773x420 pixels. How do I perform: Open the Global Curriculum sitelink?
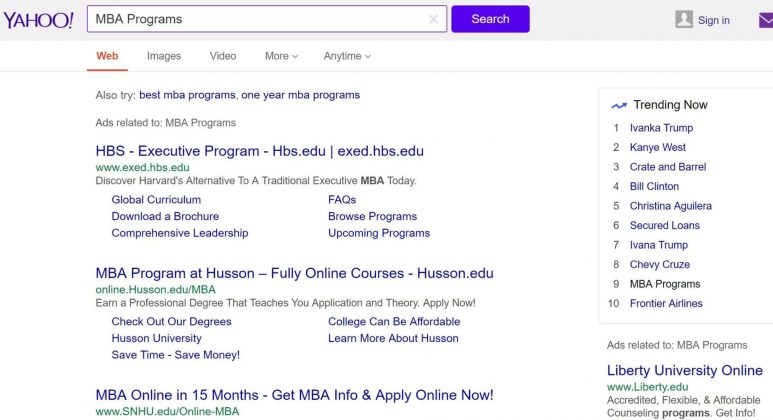(x=156, y=200)
